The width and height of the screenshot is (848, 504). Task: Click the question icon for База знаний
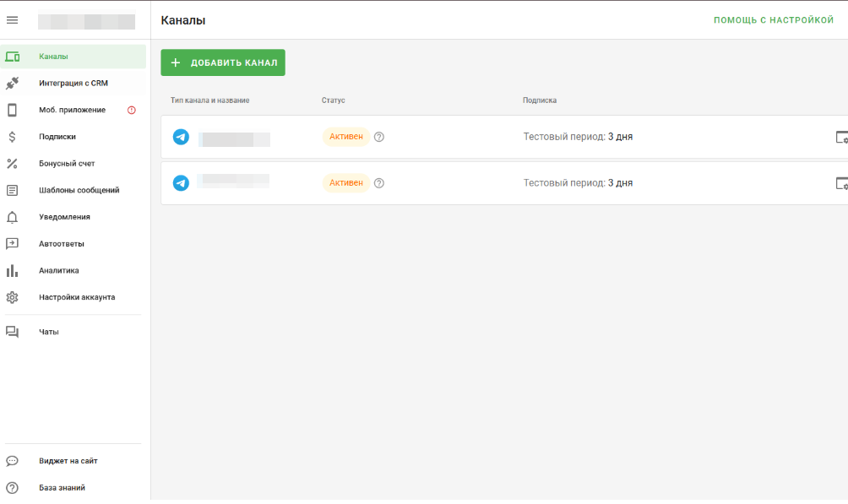click(12, 488)
